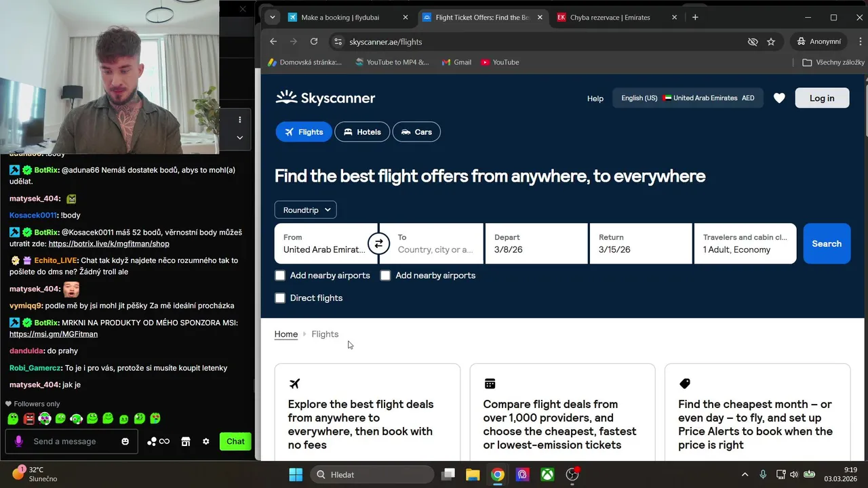Open channel points icon in chat
Screen dimensions: 868x488
tap(158, 441)
